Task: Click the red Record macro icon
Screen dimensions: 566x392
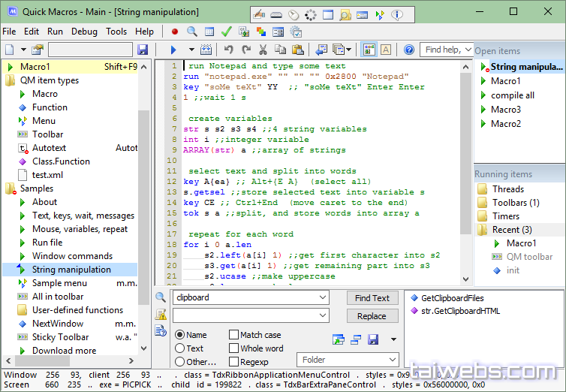Action: pos(175,32)
